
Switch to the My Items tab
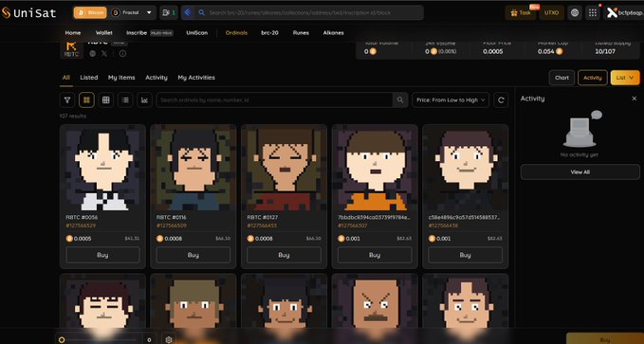[121, 78]
